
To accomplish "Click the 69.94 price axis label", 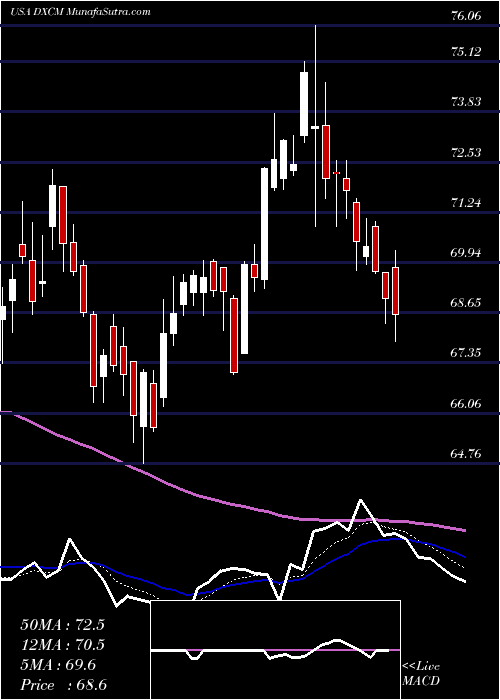I will pyautogui.click(x=466, y=253).
